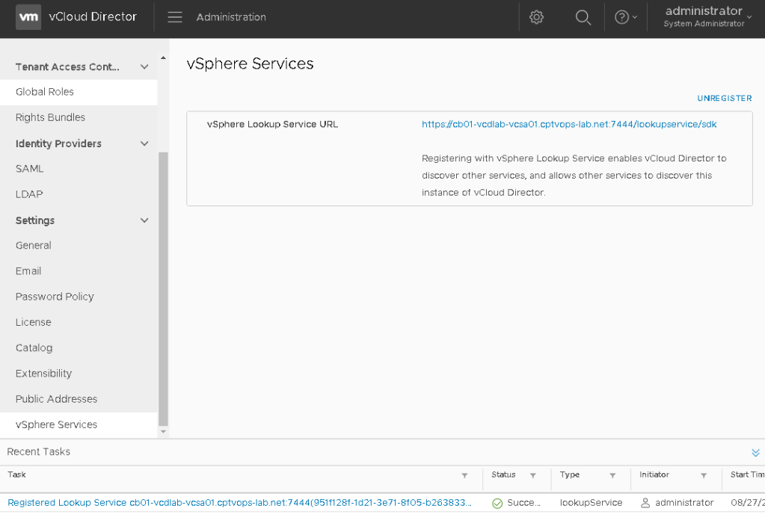Click the UNREGISTER button

(x=724, y=99)
